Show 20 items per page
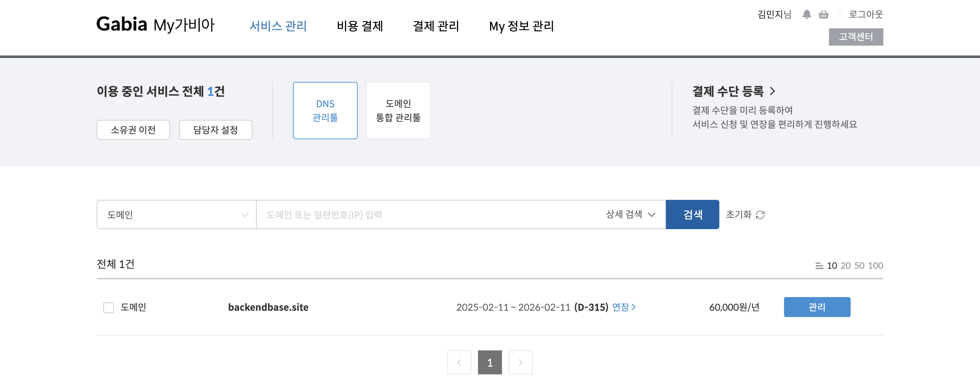The width and height of the screenshot is (980, 391). point(845,265)
